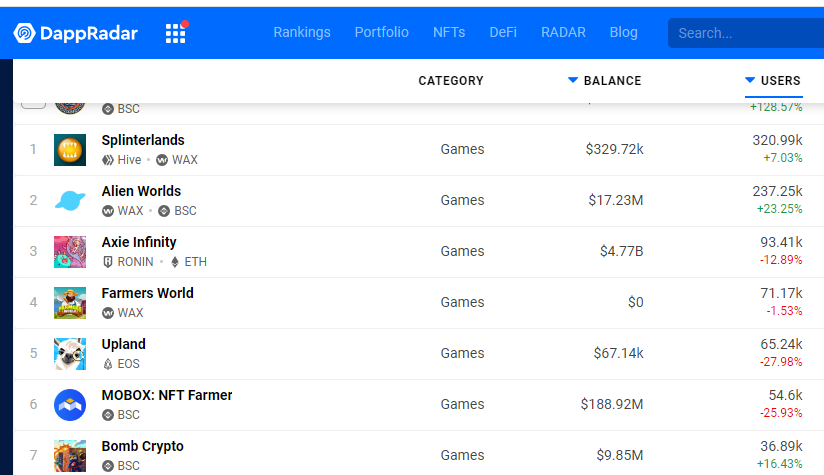Click the Upland llama icon

70,354
